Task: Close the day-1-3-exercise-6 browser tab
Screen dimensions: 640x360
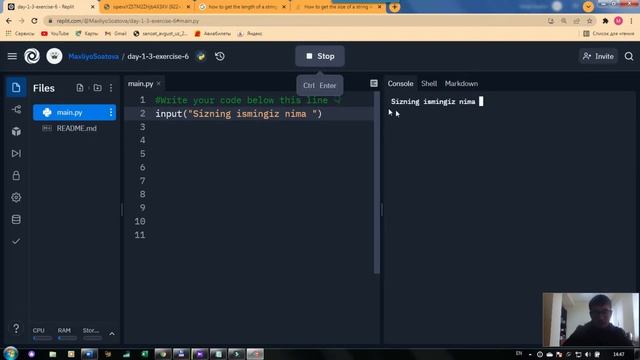Action: coord(93,7)
